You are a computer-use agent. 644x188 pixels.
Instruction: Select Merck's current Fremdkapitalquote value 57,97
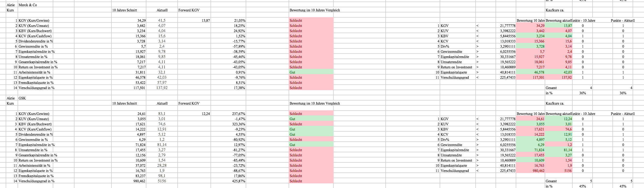click(x=162, y=83)
